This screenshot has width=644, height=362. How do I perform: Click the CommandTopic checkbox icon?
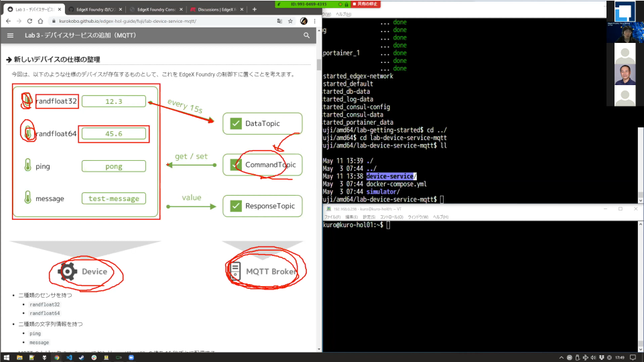coord(235,165)
